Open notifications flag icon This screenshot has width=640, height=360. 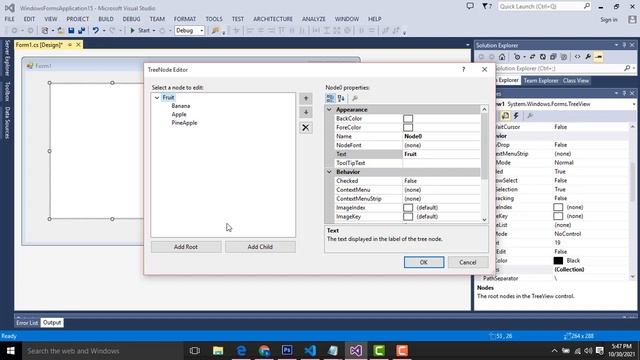[x=487, y=6]
